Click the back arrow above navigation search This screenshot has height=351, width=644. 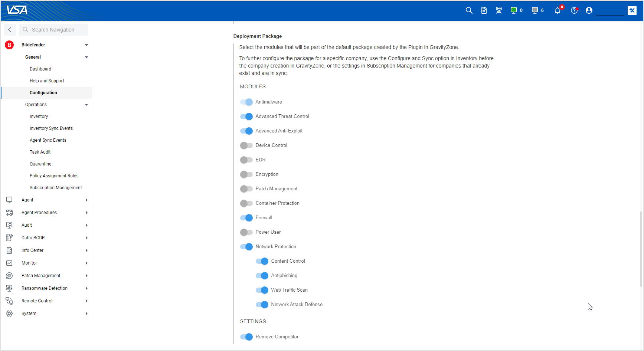tap(10, 30)
